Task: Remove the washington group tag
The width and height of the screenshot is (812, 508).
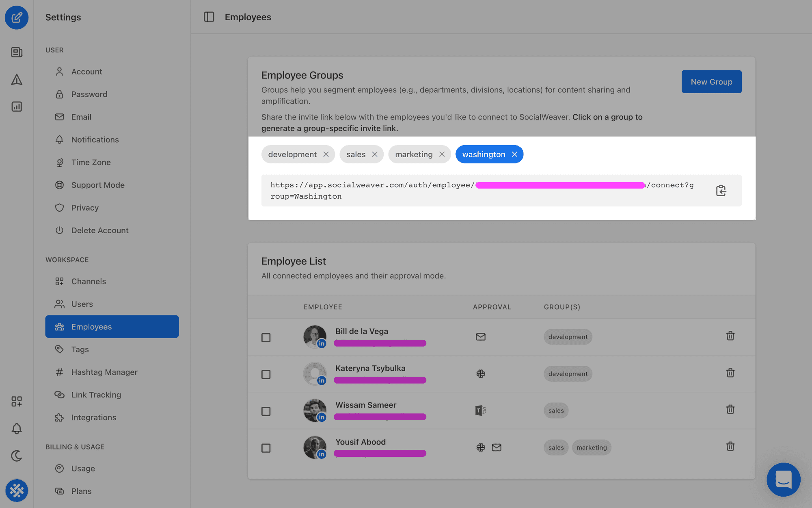Action: point(514,154)
